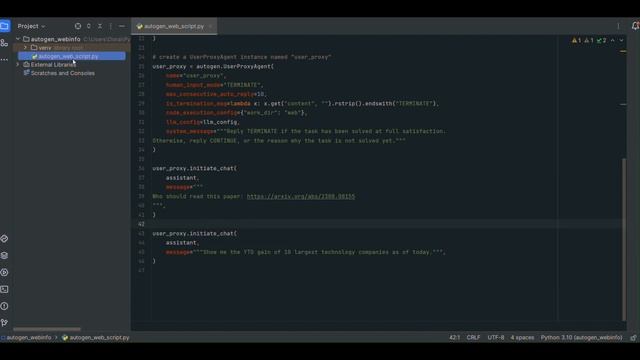The image size is (640, 360).
Task: Switch to autogen_web_script.py editor tab
Action: [x=174, y=26]
